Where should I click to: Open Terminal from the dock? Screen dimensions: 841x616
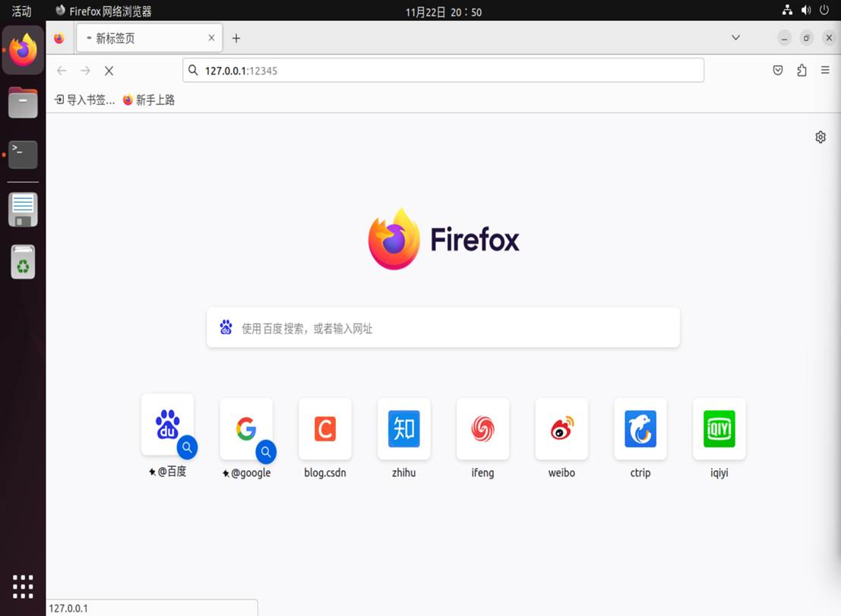point(23,154)
